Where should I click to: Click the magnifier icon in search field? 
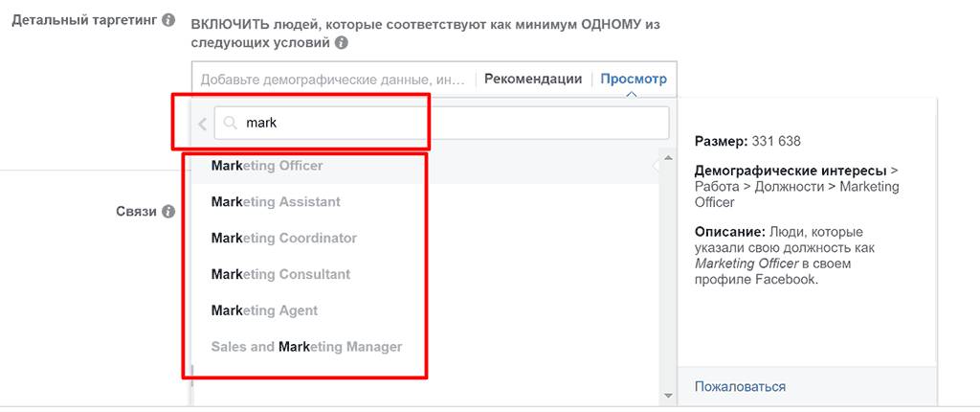[x=231, y=124]
